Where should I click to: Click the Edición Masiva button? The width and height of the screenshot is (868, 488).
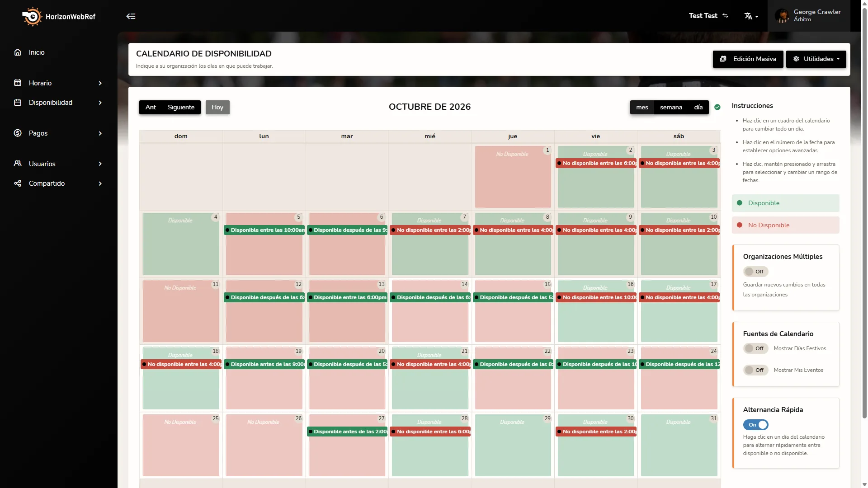(x=748, y=59)
